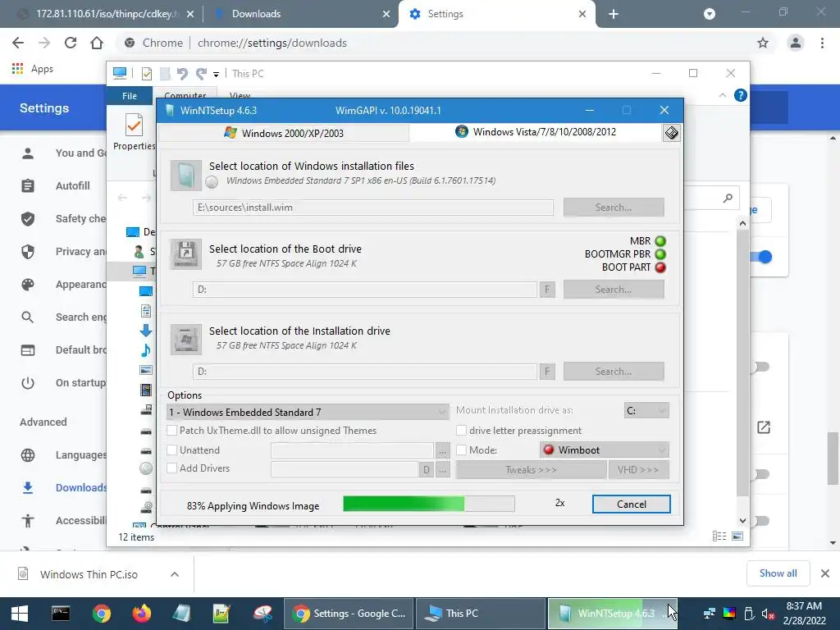Cancel the Windows image apply

(631, 504)
